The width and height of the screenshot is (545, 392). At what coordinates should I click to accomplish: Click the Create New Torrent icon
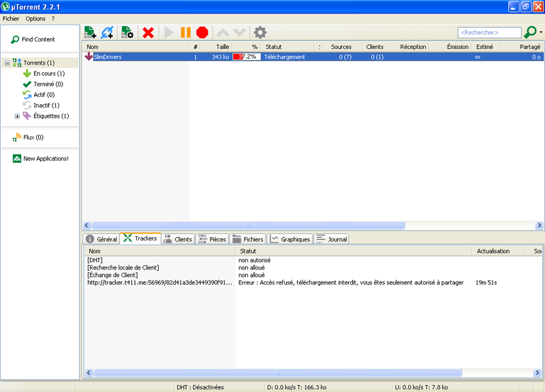click(127, 32)
